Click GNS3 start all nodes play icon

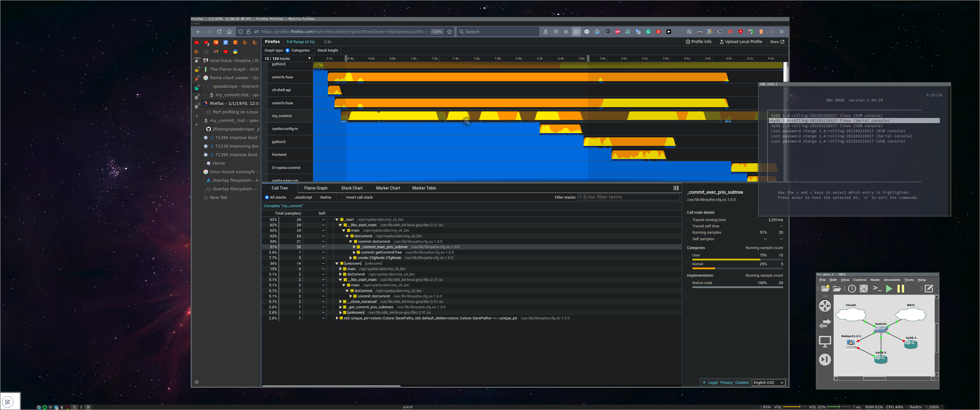click(x=889, y=289)
